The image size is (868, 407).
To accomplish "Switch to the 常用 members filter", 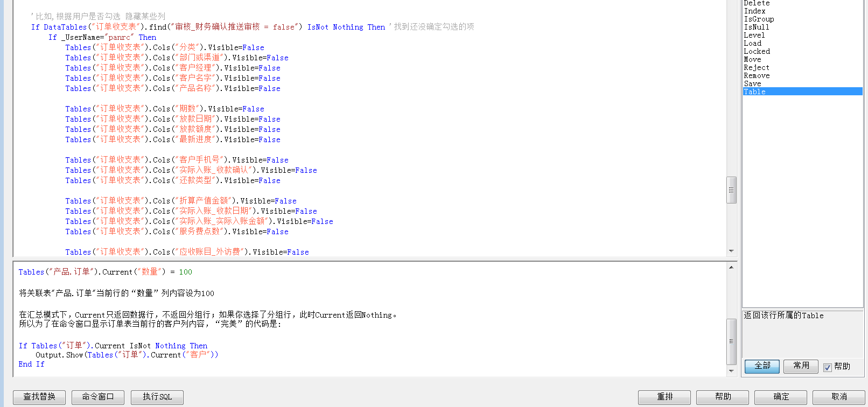I will click(x=801, y=366).
